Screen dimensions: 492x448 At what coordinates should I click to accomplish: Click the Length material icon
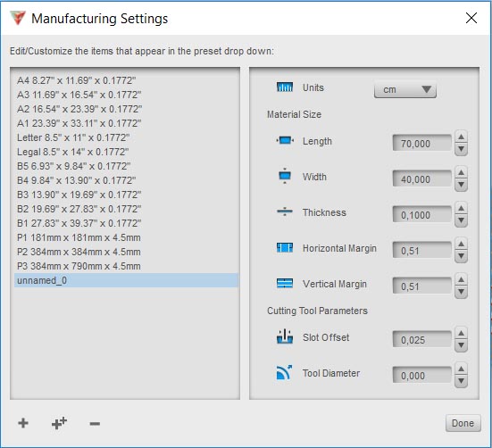point(285,140)
